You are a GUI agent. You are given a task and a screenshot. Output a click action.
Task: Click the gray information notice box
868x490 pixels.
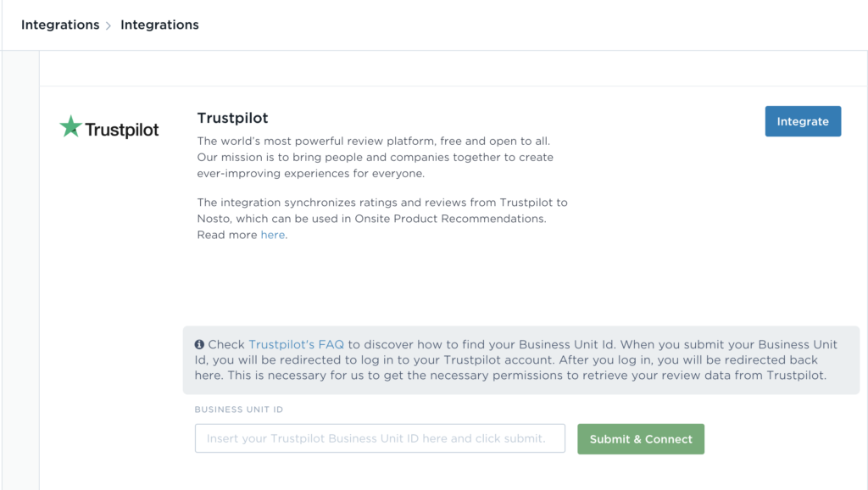pos(521,360)
